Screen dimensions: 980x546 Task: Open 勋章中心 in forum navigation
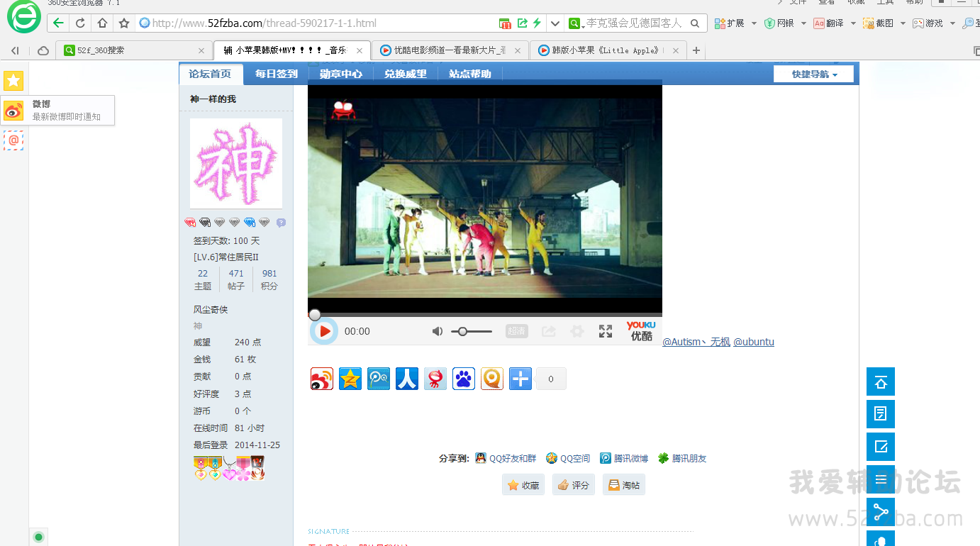tap(341, 74)
